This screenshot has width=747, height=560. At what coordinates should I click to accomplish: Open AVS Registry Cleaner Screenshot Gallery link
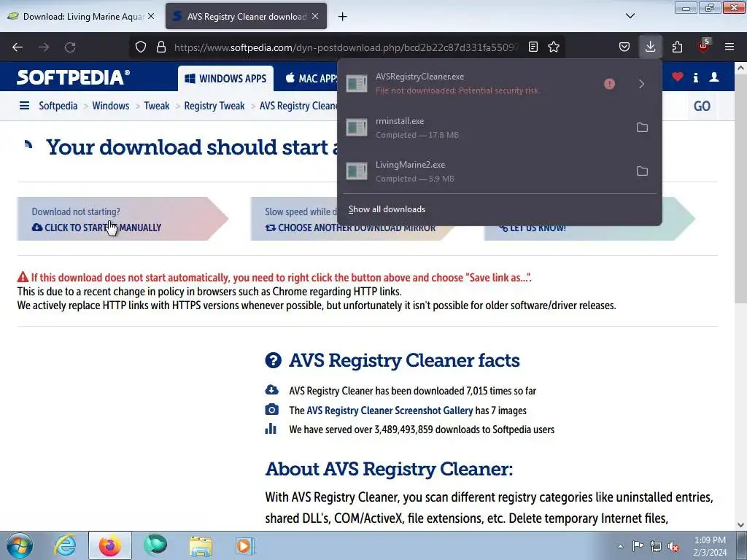390,411
